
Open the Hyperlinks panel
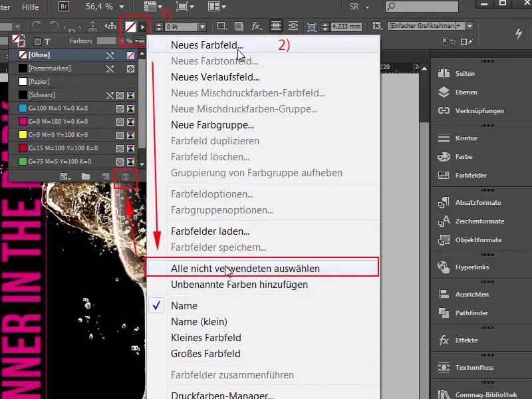click(472, 267)
